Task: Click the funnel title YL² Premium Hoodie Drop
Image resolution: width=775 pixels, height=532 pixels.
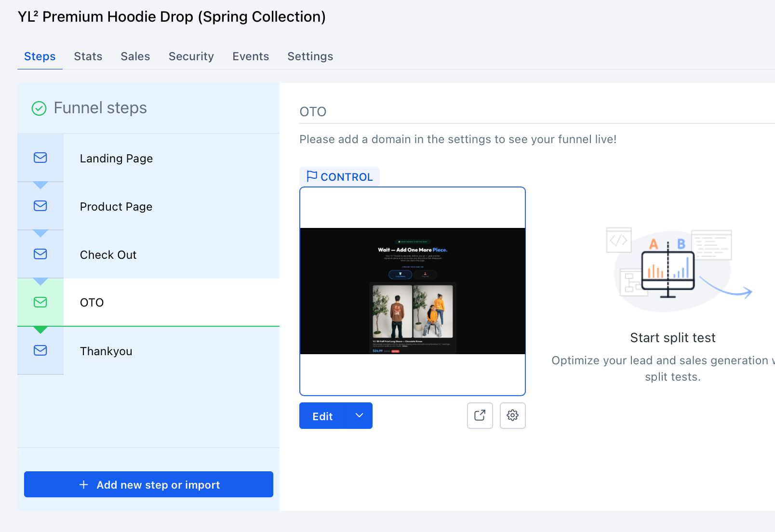Action: [172, 17]
